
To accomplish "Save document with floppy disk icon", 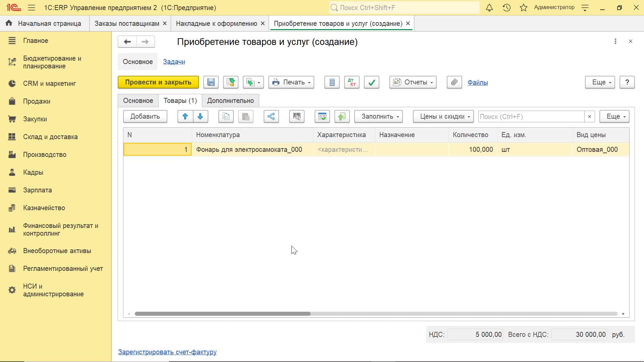I will click(x=211, y=82).
